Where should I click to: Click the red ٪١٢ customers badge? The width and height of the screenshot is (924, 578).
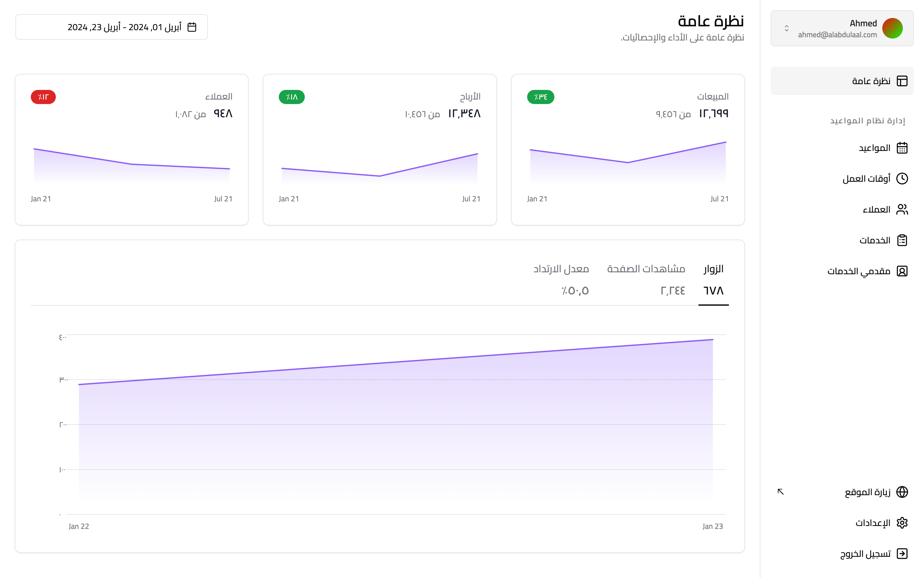(x=43, y=97)
